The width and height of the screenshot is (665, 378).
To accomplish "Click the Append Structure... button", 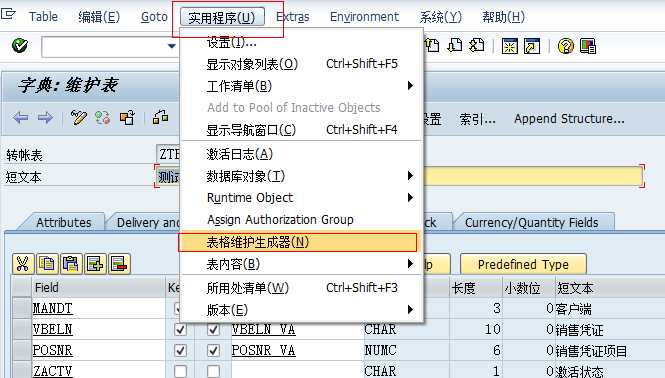I will tap(569, 119).
